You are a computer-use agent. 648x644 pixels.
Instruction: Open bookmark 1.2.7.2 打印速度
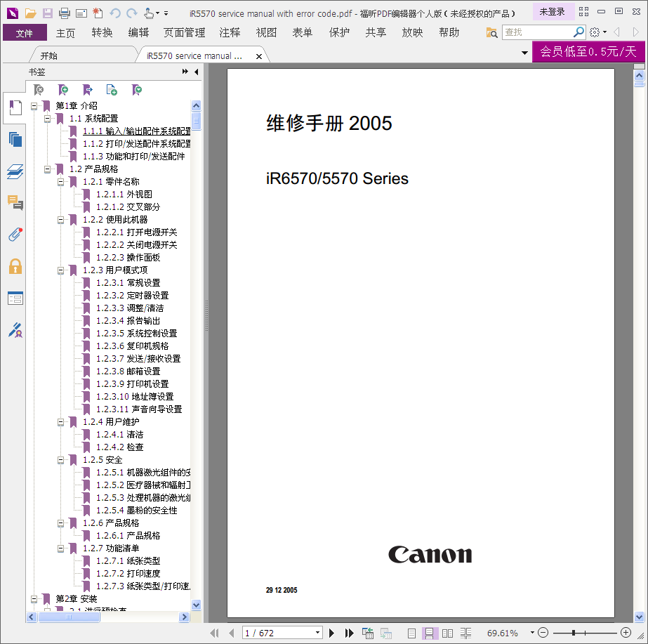[x=128, y=574]
